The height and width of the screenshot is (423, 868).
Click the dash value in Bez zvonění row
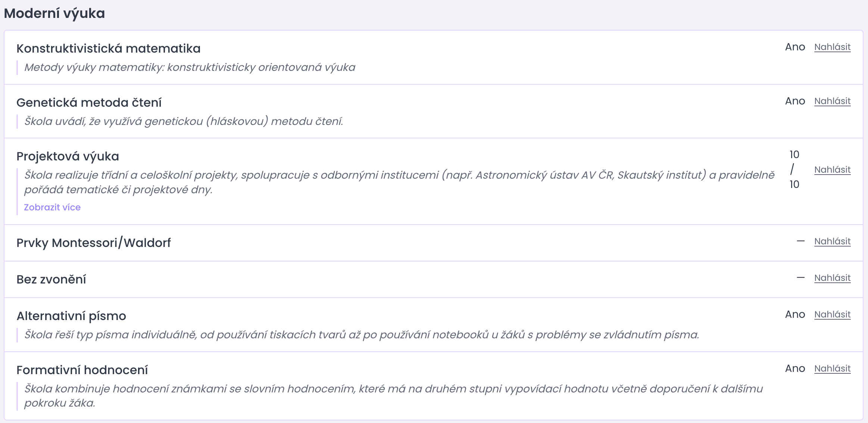tap(800, 278)
